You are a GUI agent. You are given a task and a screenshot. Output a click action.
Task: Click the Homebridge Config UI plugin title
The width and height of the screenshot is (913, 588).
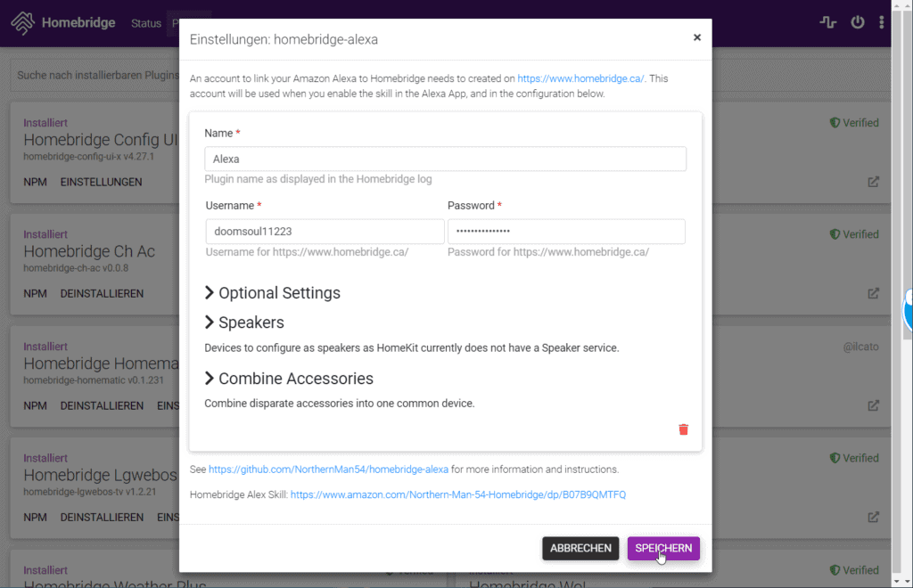coord(101,140)
